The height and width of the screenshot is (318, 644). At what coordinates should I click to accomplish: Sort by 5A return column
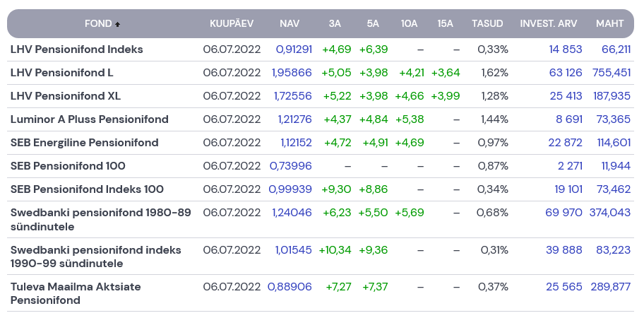(x=373, y=24)
